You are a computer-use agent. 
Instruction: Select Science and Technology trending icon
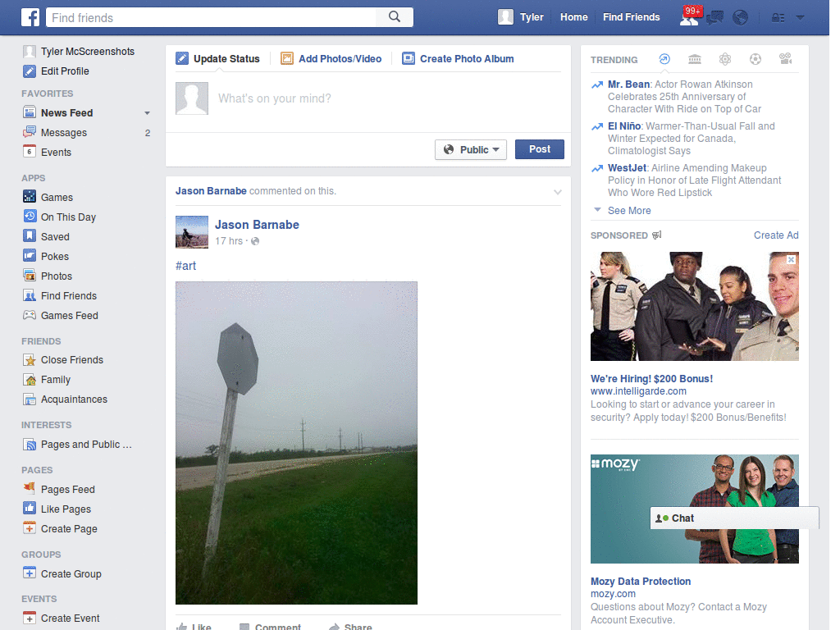[725, 59]
